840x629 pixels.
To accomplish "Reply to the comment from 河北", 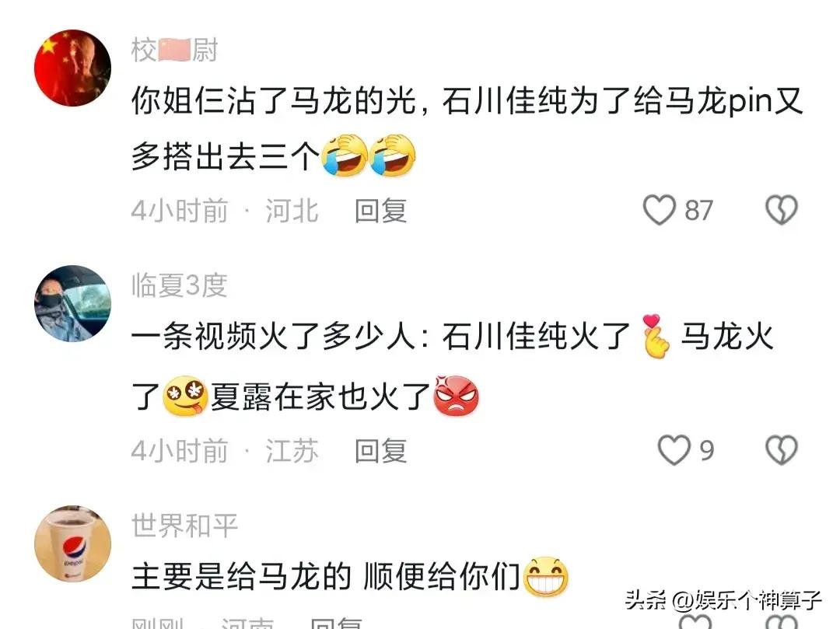I will [380, 211].
